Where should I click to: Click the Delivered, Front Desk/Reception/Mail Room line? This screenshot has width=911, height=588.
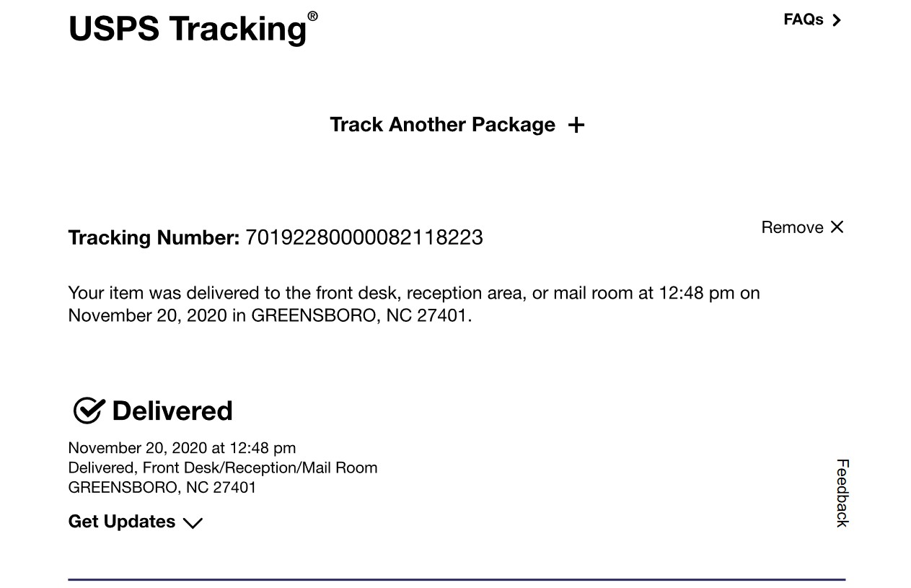point(223,468)
